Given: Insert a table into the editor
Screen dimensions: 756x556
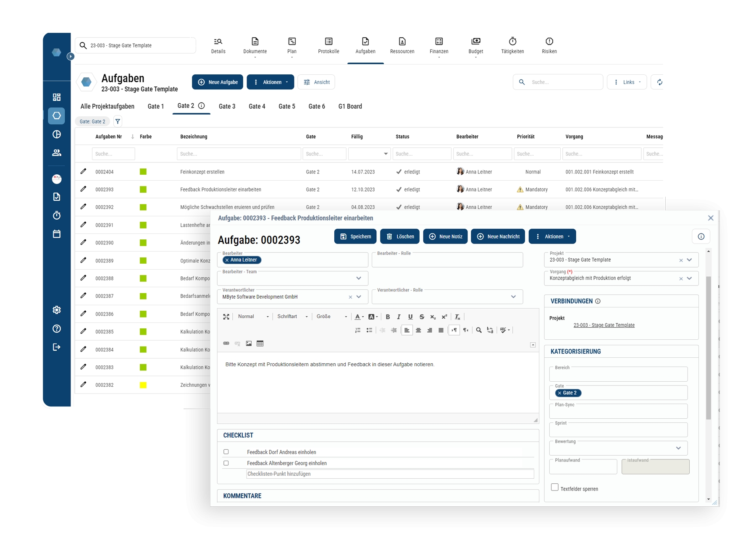Looking at the screenshot, I should pos(260,344).
